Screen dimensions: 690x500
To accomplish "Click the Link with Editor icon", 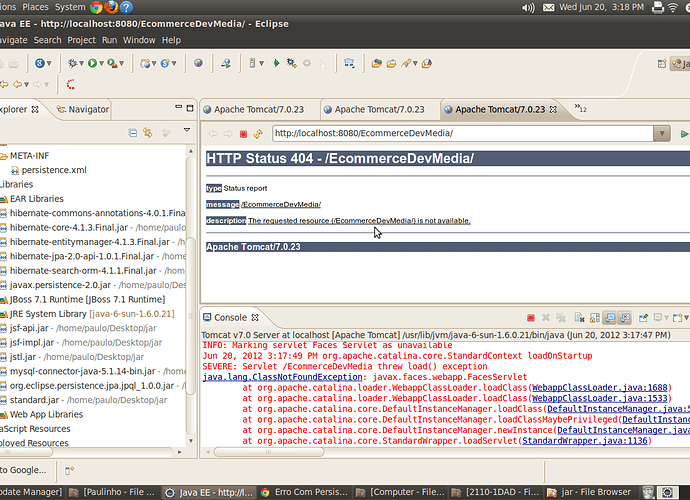I will [x=148, y=133].
